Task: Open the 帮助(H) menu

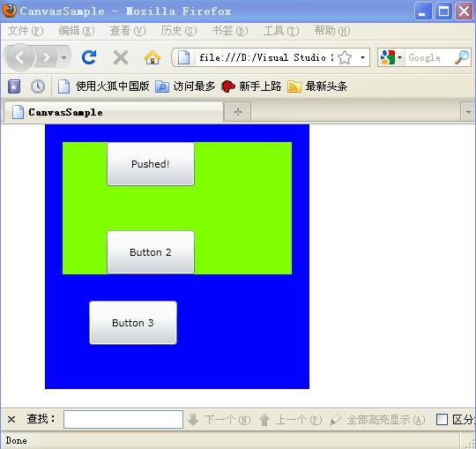Action: point(332,31)
